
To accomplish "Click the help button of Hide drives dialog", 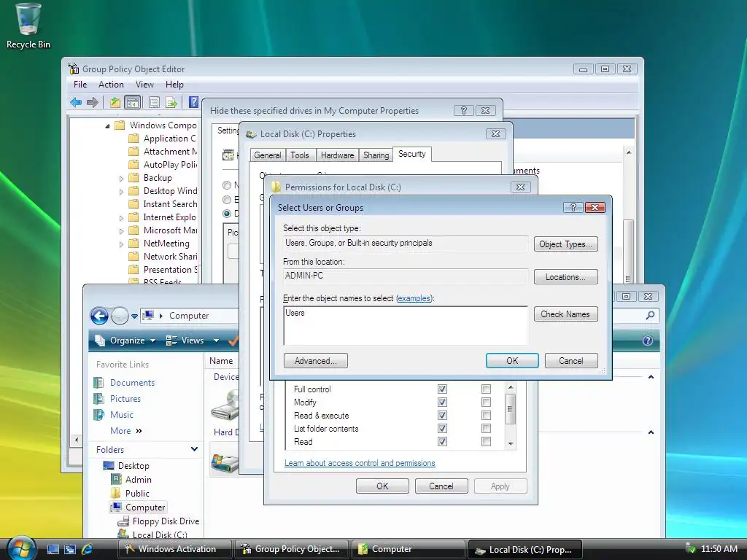I will [463, 111].
